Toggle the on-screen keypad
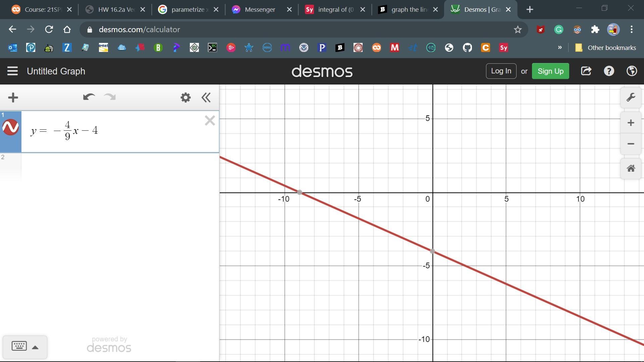 pos(19,346)
